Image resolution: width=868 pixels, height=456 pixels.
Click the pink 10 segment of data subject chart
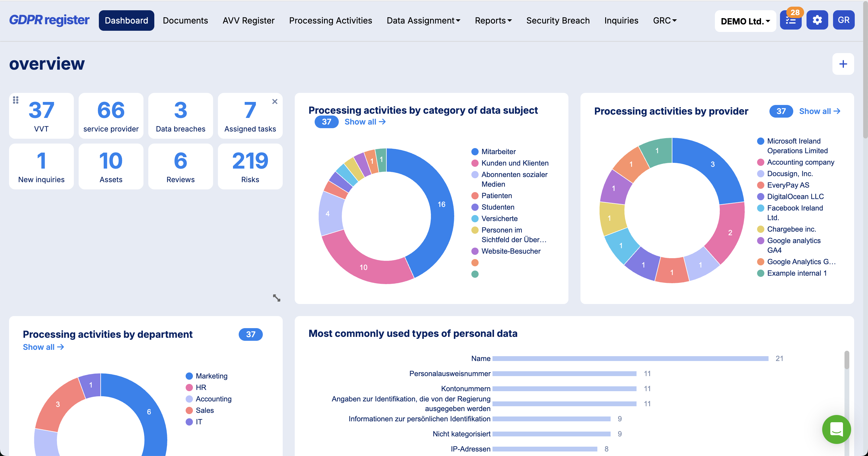click(363, 267)
